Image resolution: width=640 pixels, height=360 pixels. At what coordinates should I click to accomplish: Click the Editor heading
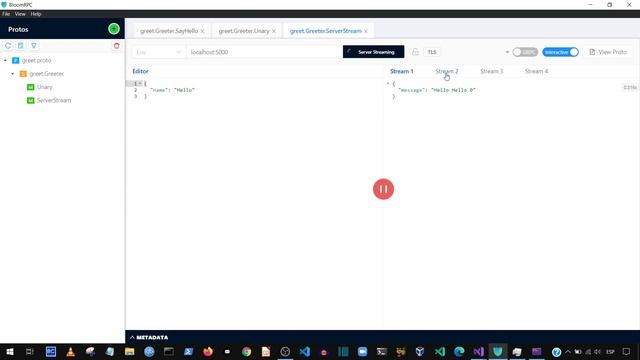(x=140, y=71)
